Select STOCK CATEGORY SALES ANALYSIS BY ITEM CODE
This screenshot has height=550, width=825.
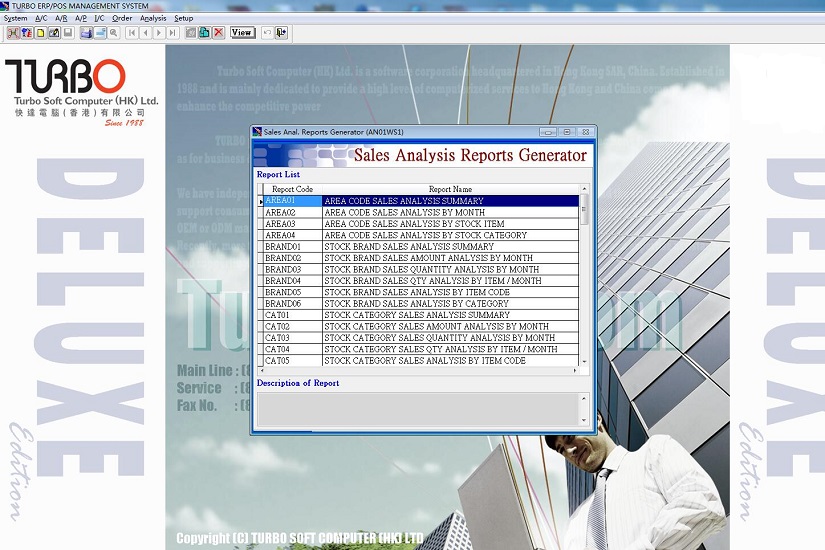point(450,361)
